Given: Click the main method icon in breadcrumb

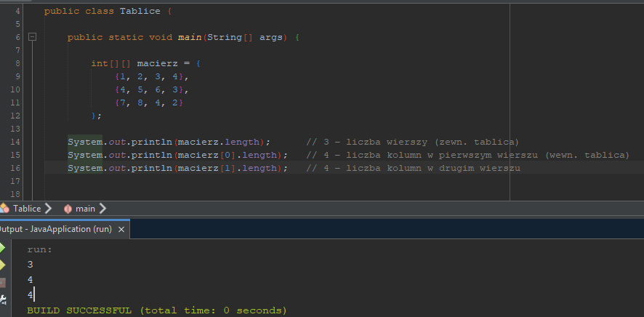Looking at the screenshot, I should point(68,209).
